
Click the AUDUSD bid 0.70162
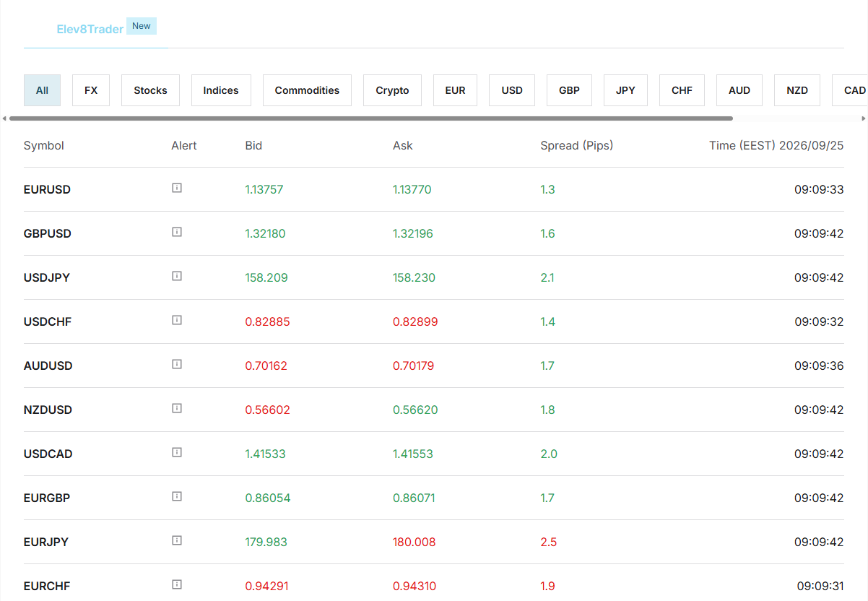pos(266,366)
